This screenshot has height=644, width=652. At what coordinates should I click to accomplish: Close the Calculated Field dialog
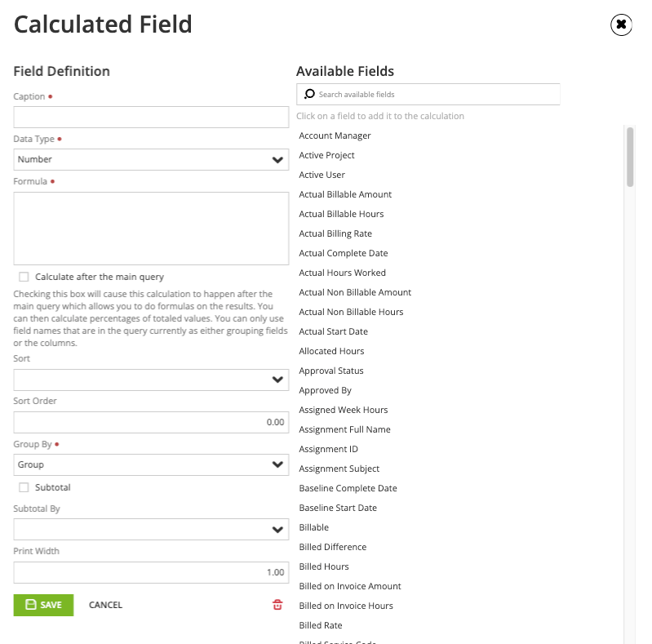(x=621, y=24)
